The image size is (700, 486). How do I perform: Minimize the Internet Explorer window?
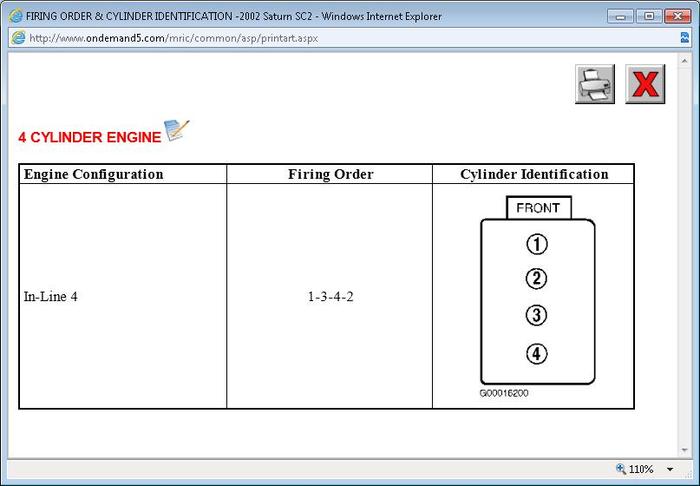coord(621,16)
